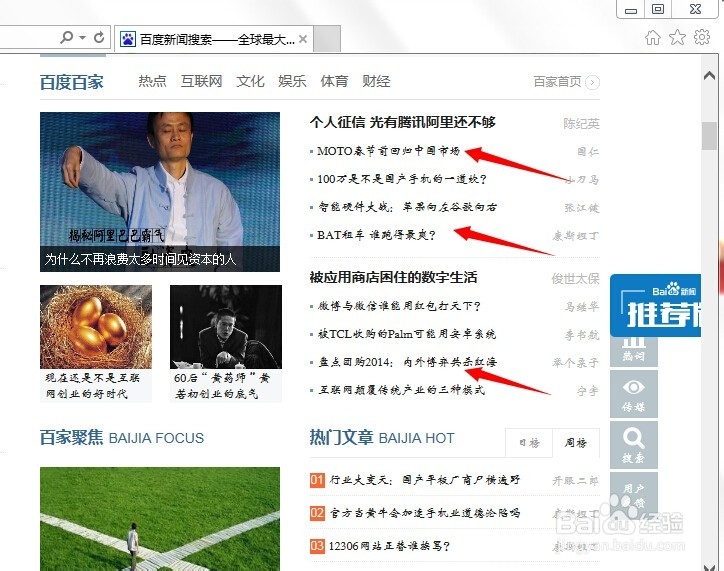Open golden eggs nest thumbnail
Viewport: 724px width, 571px height.
[96, 327]
